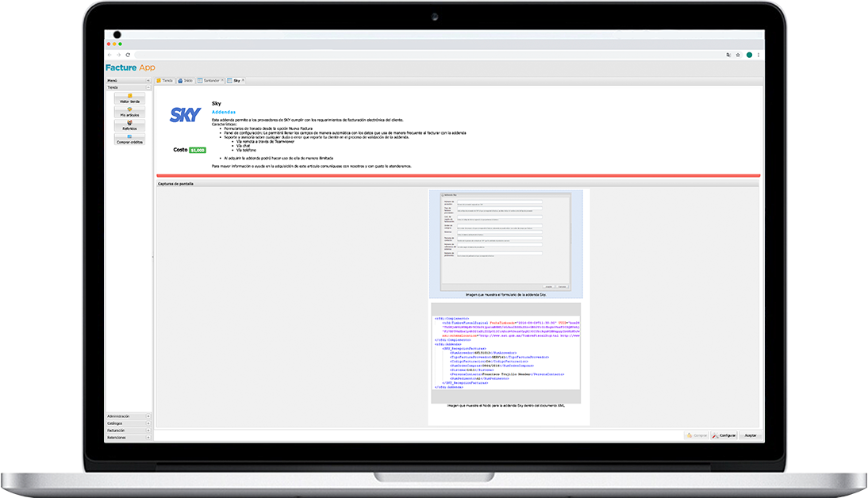Bookmark the page with the star icon
This screenshot has width=868, height=498.
pos(738,55)
